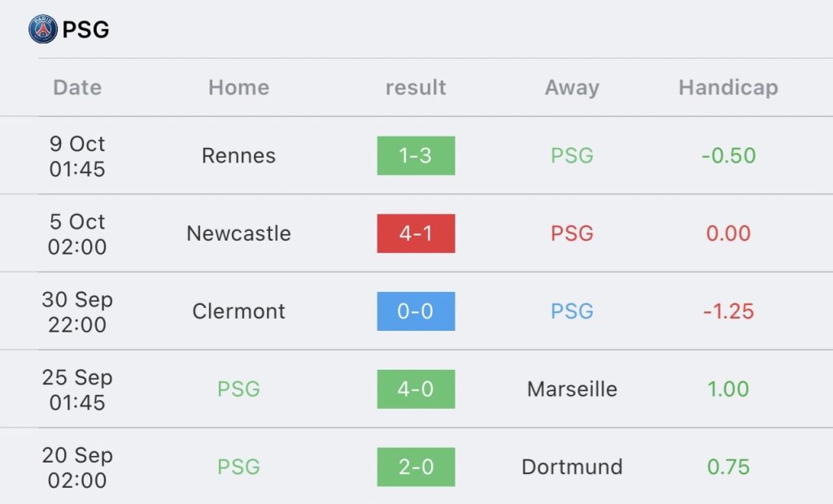Select the Home column header
Screen dimensions: 833x504
[x=238, y=87]
